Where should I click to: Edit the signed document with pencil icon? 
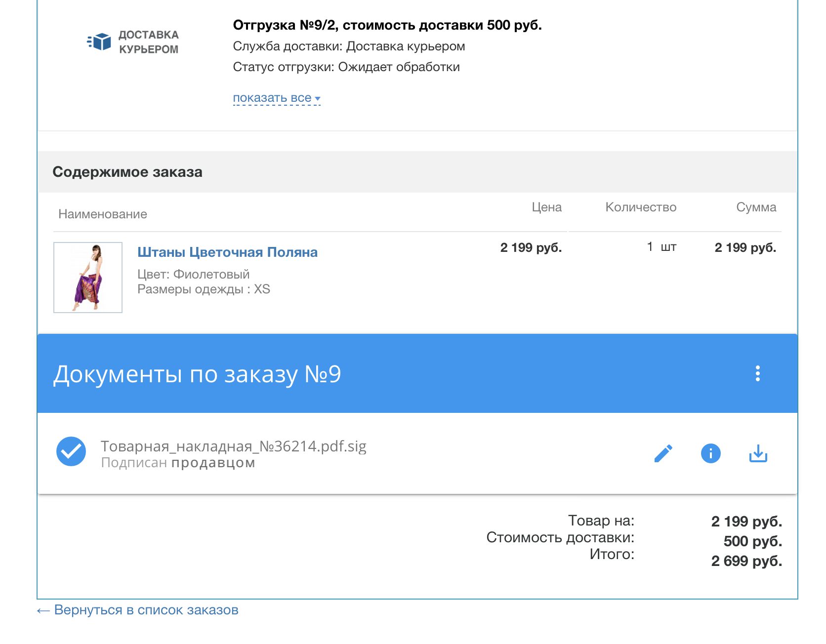point(663,453)
